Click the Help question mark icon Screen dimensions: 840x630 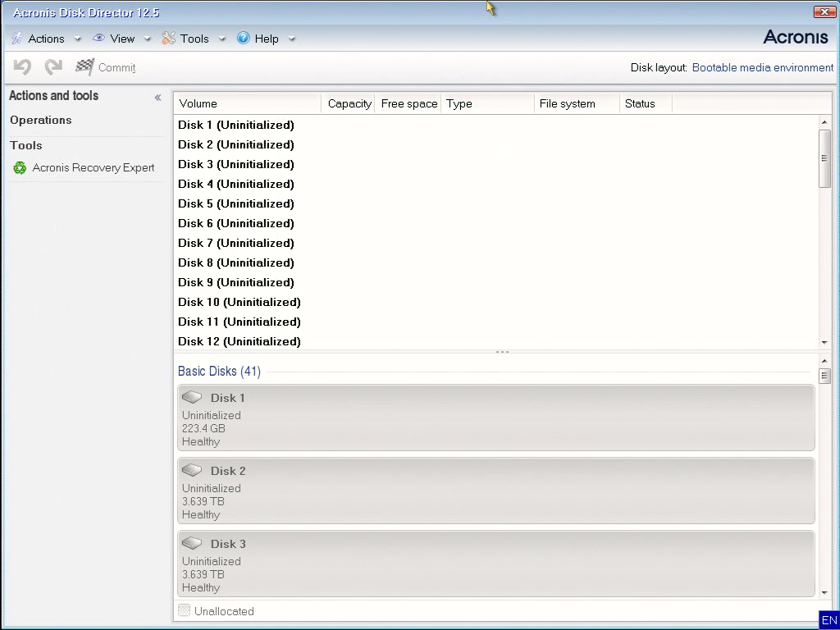243,38
